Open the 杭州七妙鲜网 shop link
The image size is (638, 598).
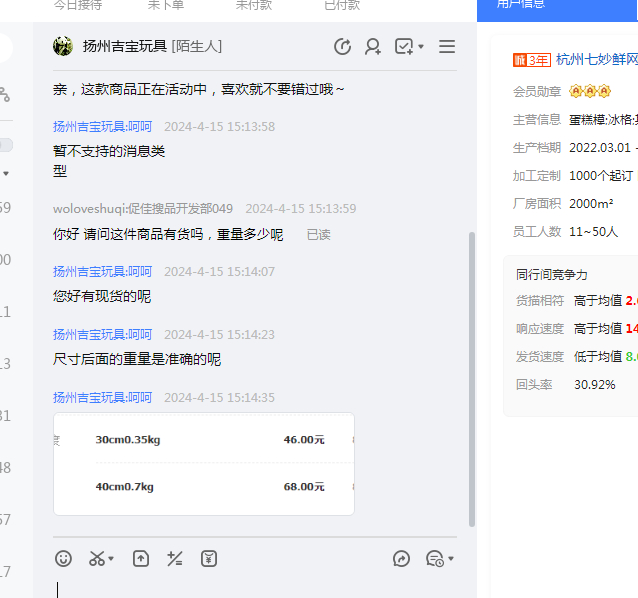tap(596, 60)
